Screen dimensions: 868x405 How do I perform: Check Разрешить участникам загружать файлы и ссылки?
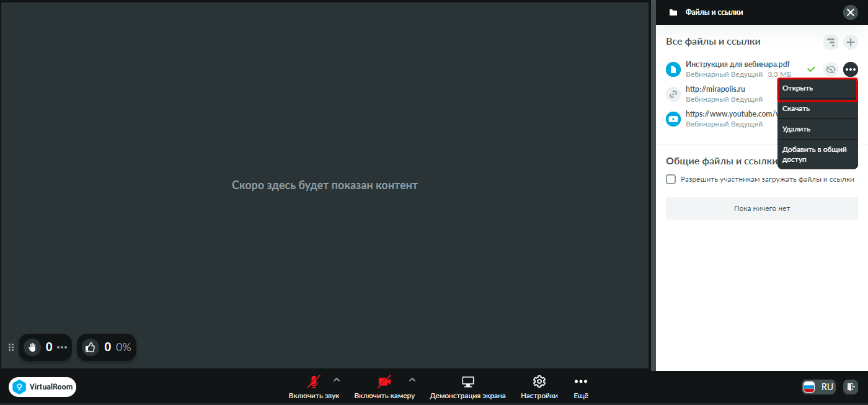tap(671, 179)
